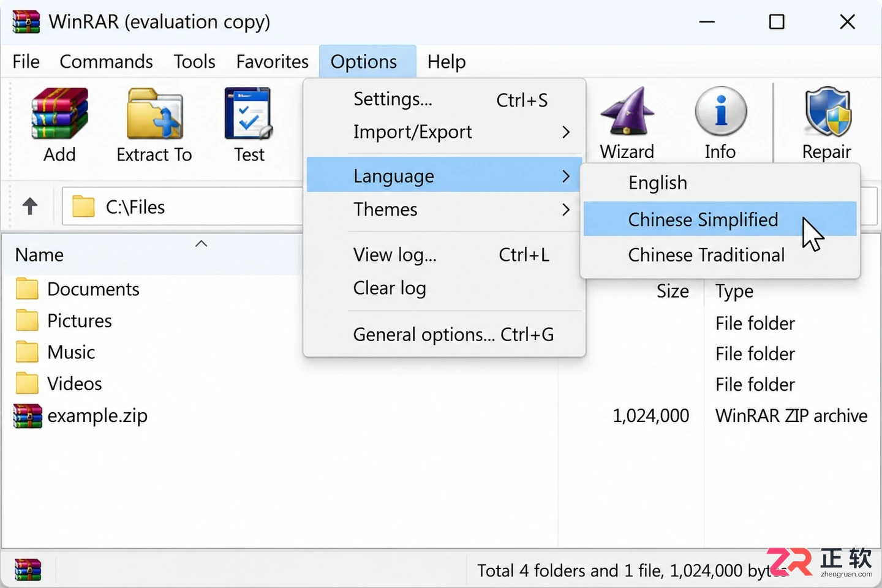The width and height of the screenshot is (882, 588).
Task: Expand the Language submenu entry
Action: (444, 175)
